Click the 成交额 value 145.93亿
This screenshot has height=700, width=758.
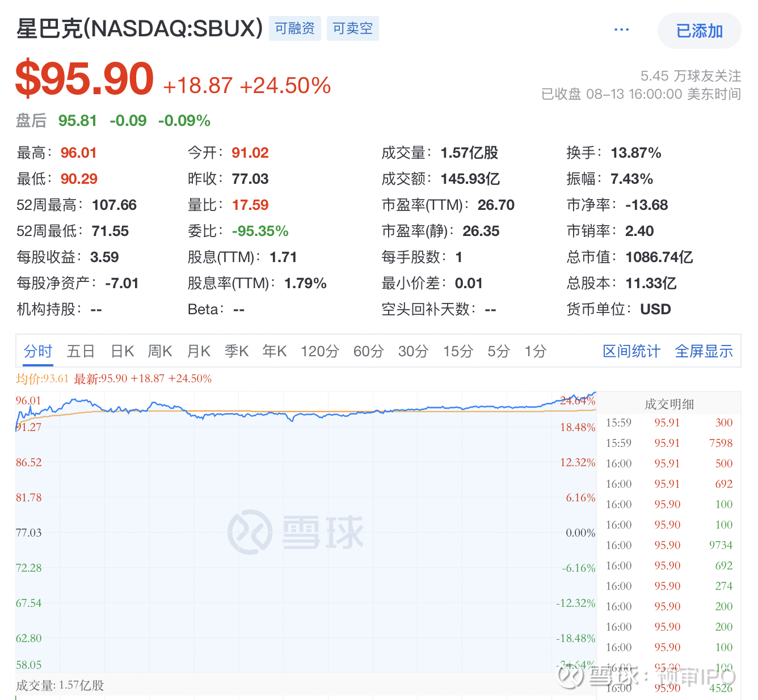click(470, 179)
